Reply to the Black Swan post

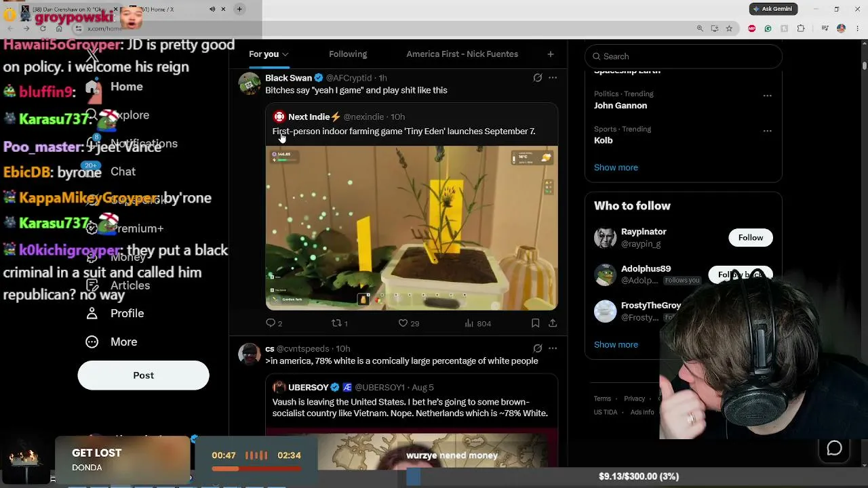pyautogui.click(x=274, y=323)
